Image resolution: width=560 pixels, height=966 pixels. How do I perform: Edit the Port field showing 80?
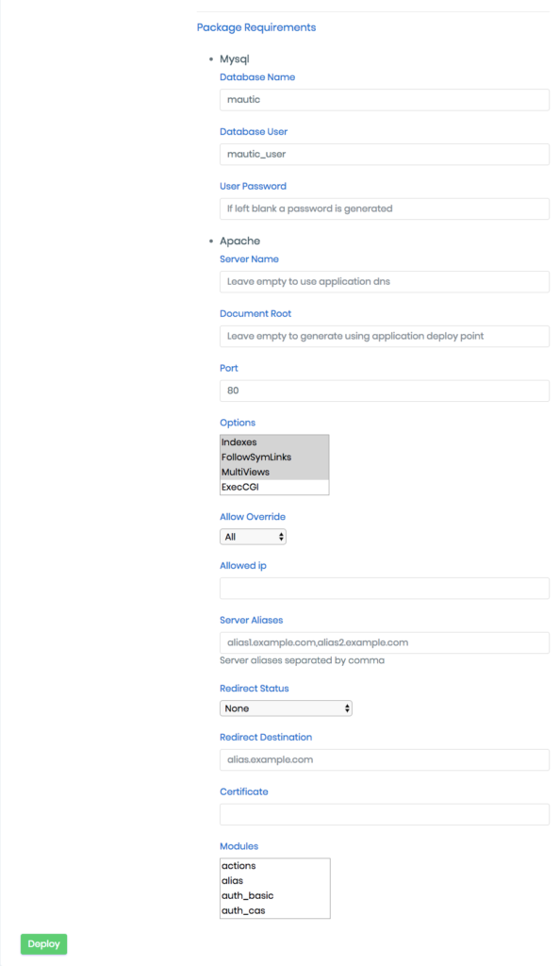[384, 391]
